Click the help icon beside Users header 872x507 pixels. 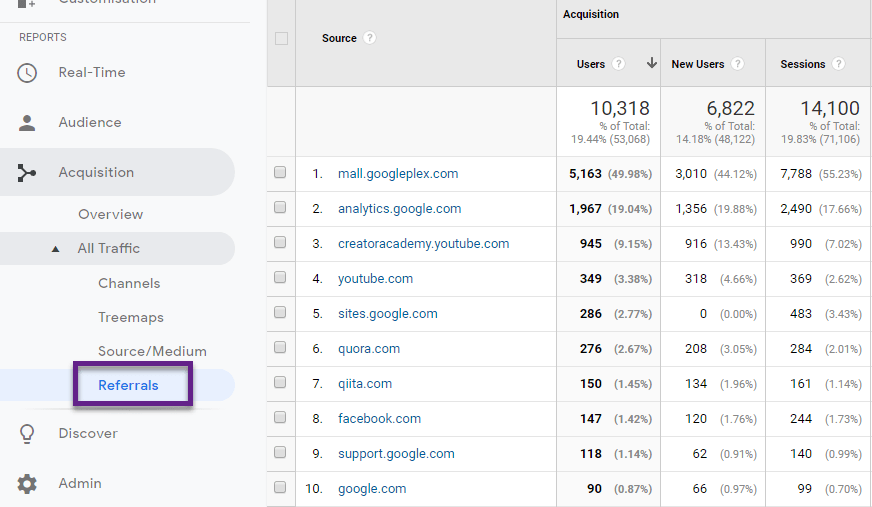(618, 64)
